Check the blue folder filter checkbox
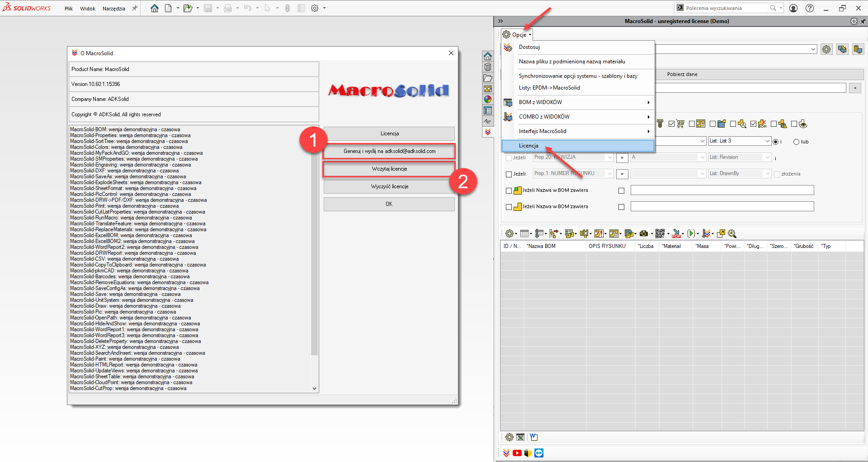This screenshot has height=462, width=868. click(x=712, y=124)
